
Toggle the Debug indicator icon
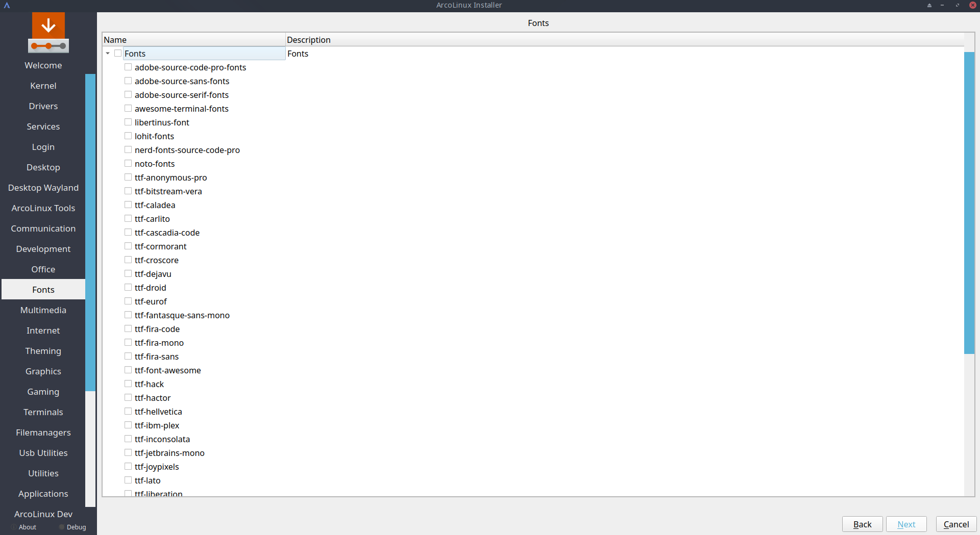pyautogui.click(x=62, y=527)
